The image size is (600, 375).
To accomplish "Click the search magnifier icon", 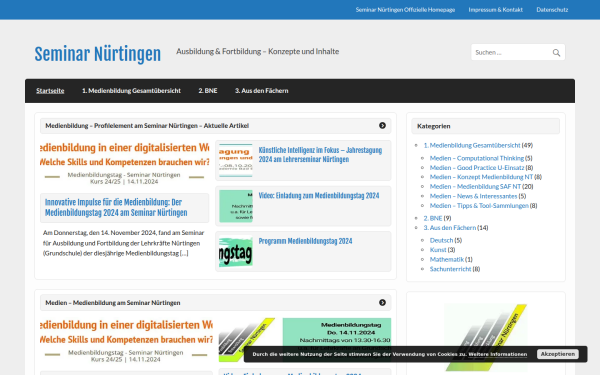I will coord(556,52).
